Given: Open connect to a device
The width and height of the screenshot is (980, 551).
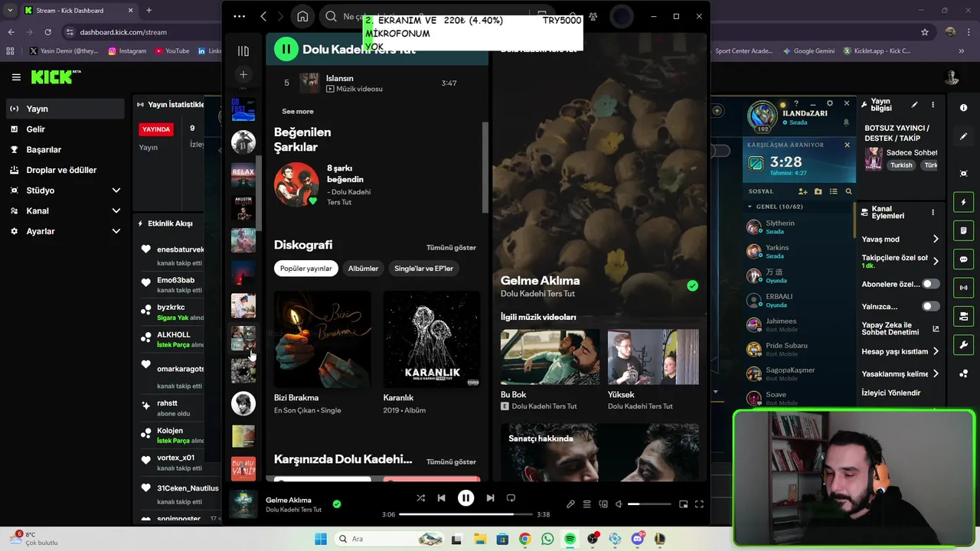Looking at the screenshot, I should (x=603, y=504).
